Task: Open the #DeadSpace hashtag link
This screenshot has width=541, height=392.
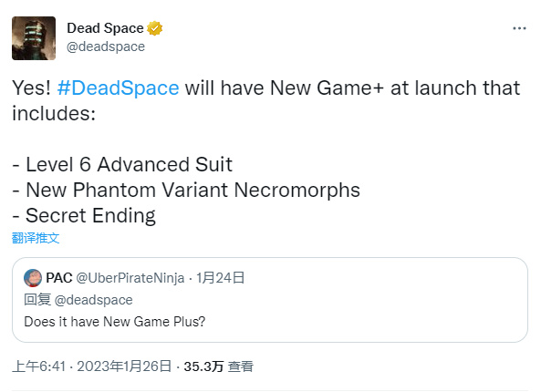Action: click(118, 88)
